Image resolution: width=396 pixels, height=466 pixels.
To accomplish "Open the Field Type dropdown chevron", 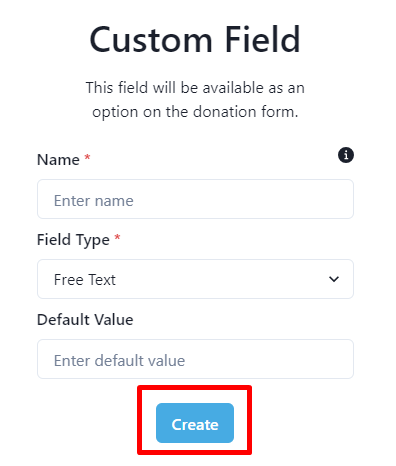I will [x=334, y=279].
